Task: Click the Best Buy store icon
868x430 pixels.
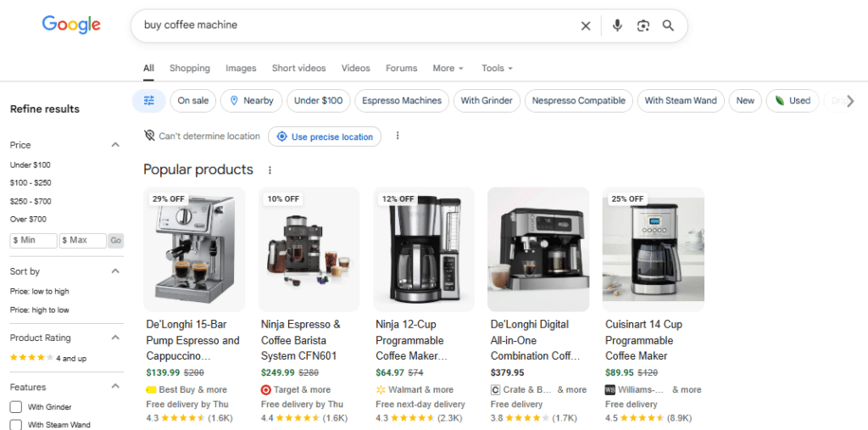Action: pyautogui.click(x=151, y=390)
